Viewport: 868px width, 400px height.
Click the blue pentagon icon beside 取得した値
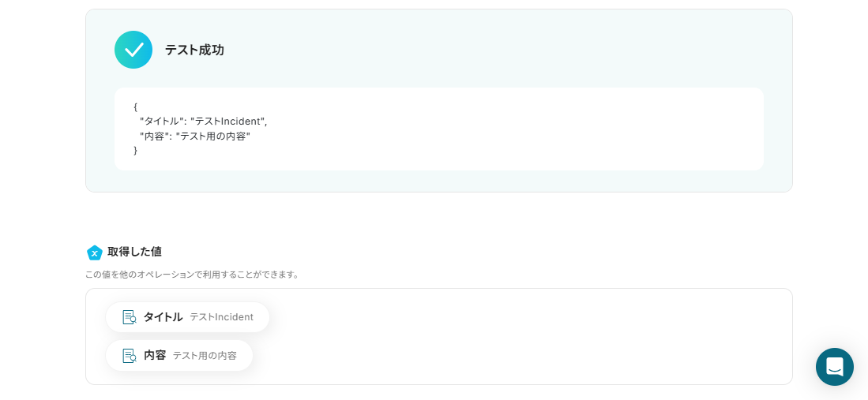tap(95, 252)
